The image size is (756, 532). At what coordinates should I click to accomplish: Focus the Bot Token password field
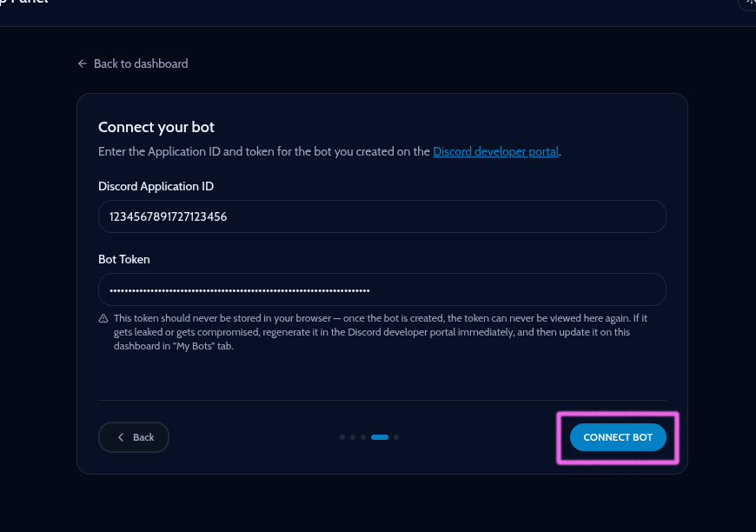(x=381, y=289)
